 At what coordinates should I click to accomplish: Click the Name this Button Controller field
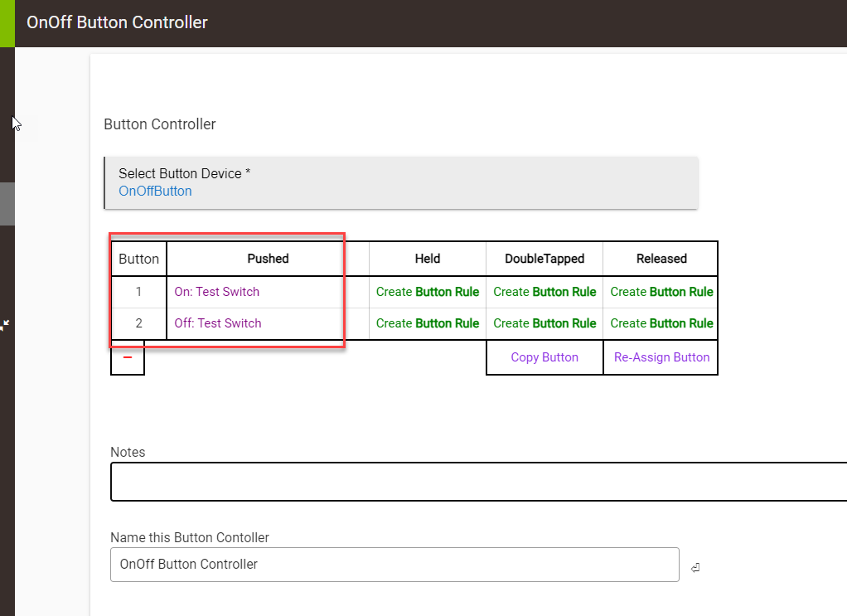tap(394, 565)
